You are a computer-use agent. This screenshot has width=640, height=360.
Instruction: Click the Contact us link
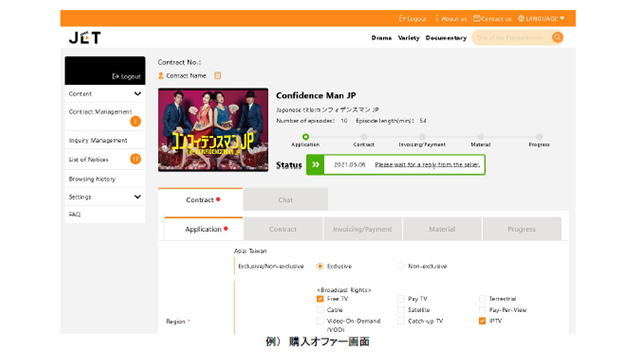pyautogui.click(x=496, y=19)
